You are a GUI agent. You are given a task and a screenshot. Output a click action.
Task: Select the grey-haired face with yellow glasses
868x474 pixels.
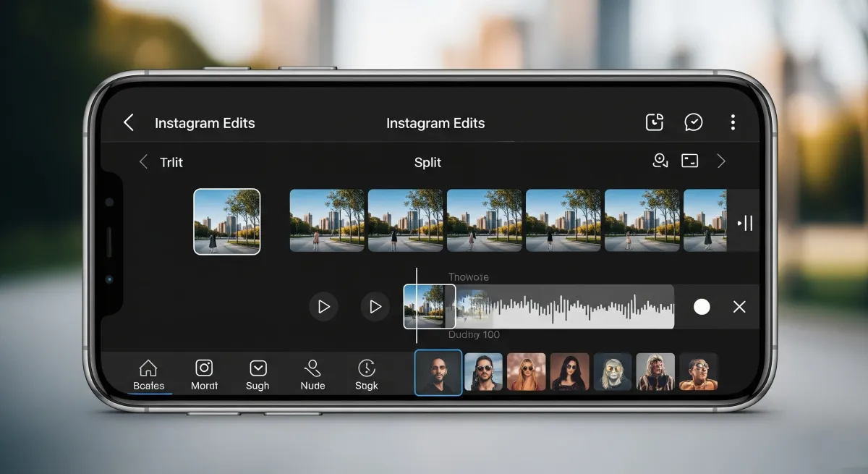(x=613, y=372)
